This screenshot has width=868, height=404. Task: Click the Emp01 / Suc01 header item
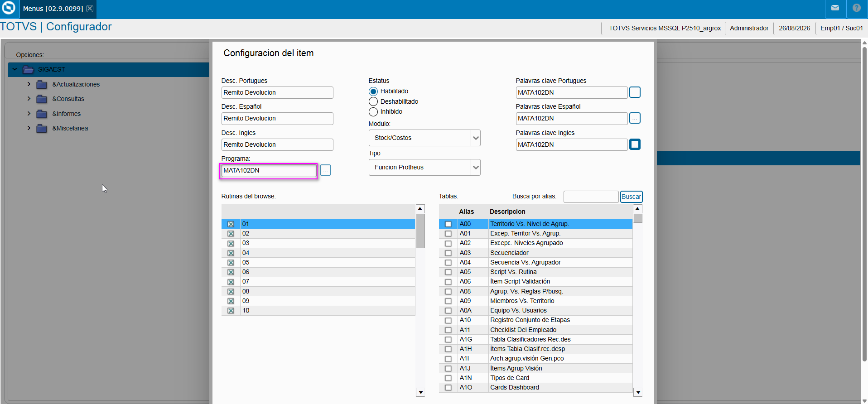coord(841,28)
